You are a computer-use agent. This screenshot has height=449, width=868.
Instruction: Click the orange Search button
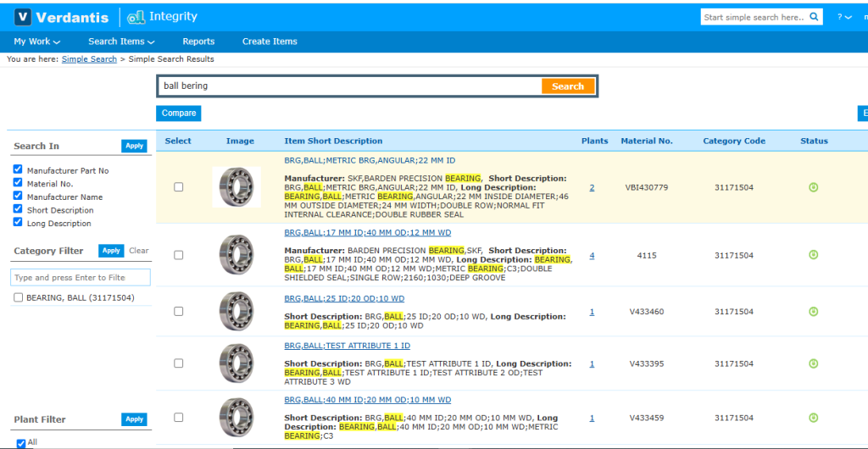click(x=567, y=86)
